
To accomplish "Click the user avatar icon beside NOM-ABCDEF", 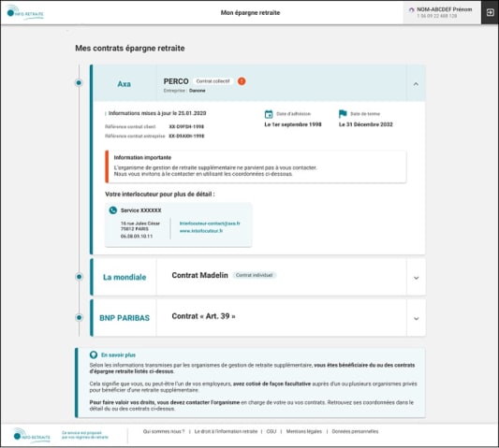I will [x=412, y=10].
